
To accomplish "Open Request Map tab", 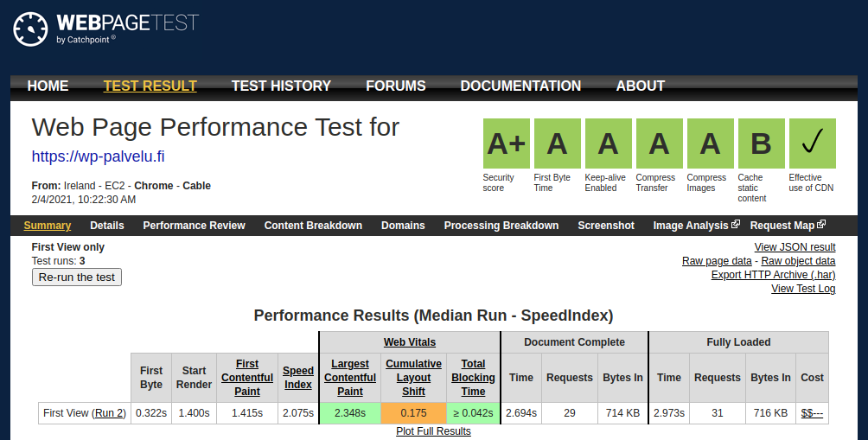I will [x=782, y=226].
